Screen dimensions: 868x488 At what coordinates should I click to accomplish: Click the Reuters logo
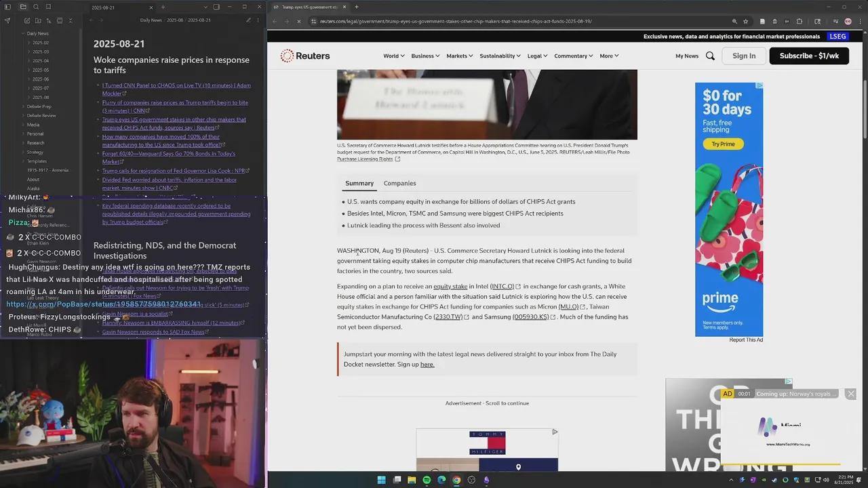(x=305, y=56)
